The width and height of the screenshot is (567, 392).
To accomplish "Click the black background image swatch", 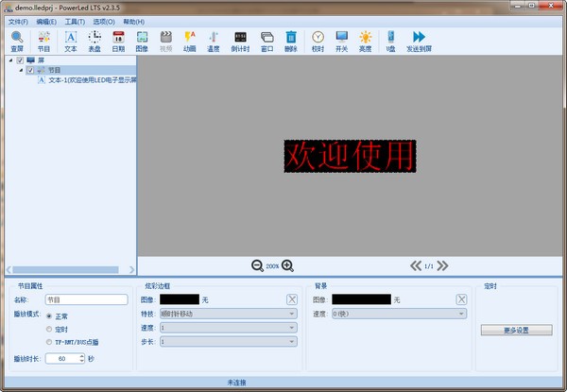I will pyautogui.click(x=362, y=299).
